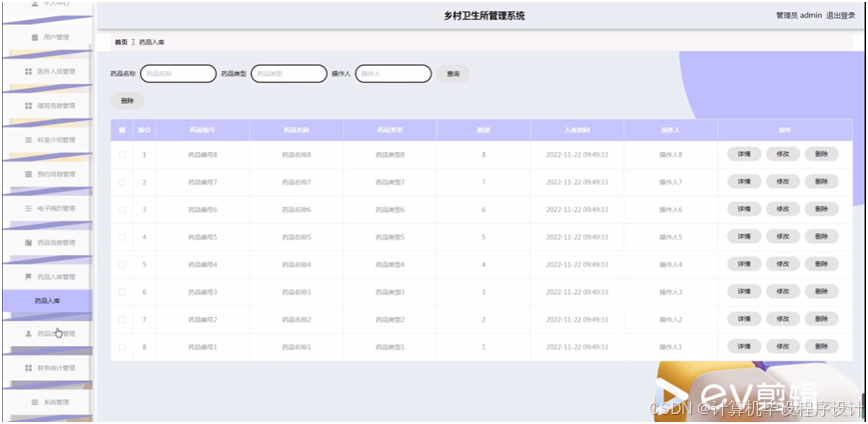
Task: Click 删除 for row 药品编号3
Action: [821, 292]
